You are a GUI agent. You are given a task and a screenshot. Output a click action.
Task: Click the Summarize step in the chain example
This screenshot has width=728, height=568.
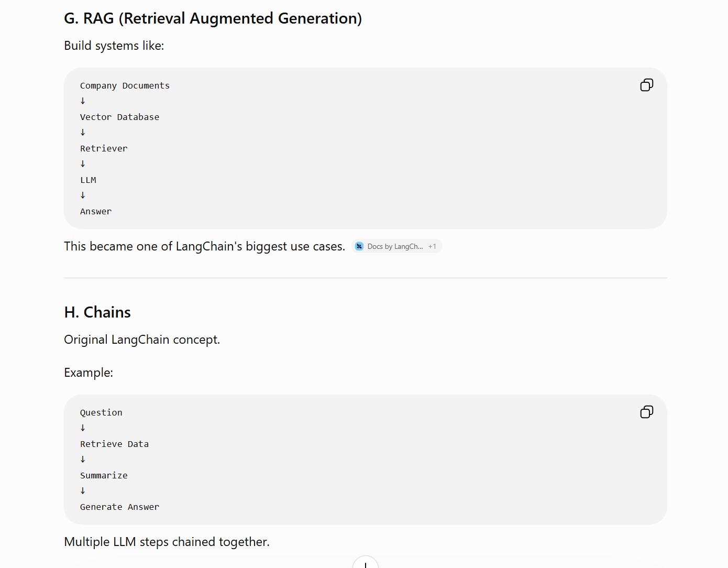[x=104, y=476]
